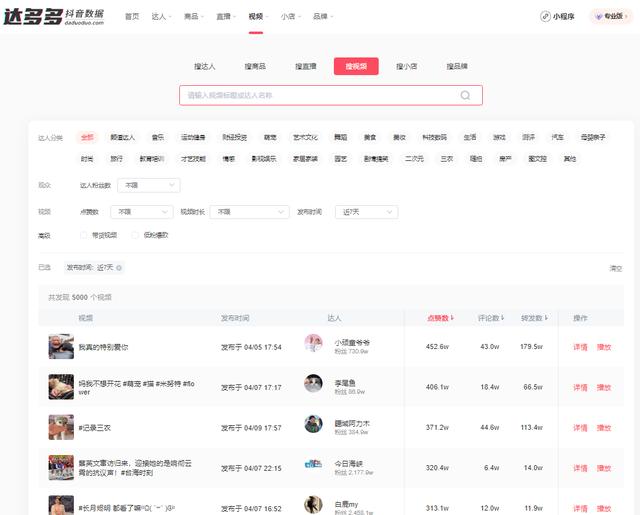640x515 pixels.
Task: Filter by 其他 category
Action: point(570,159)
